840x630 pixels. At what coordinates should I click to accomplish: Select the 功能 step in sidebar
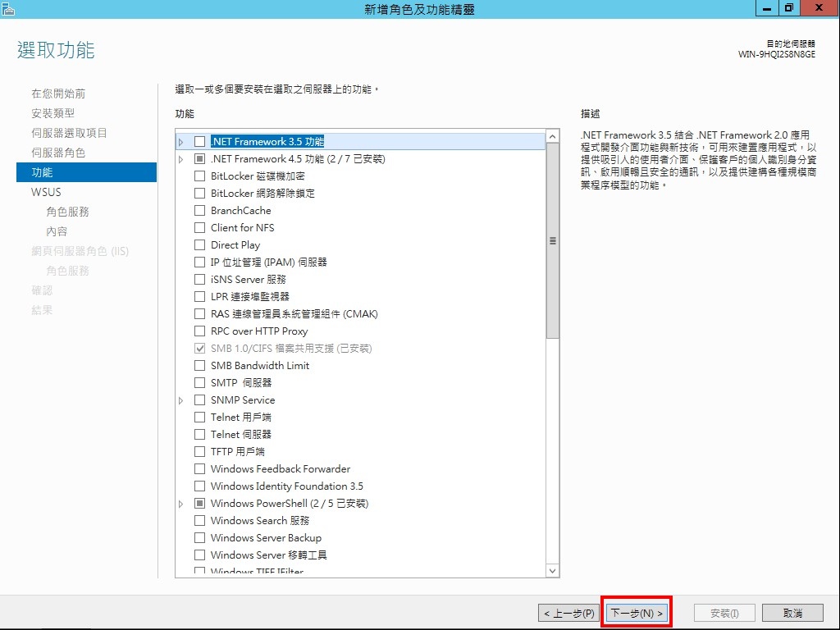click(86, 172)
